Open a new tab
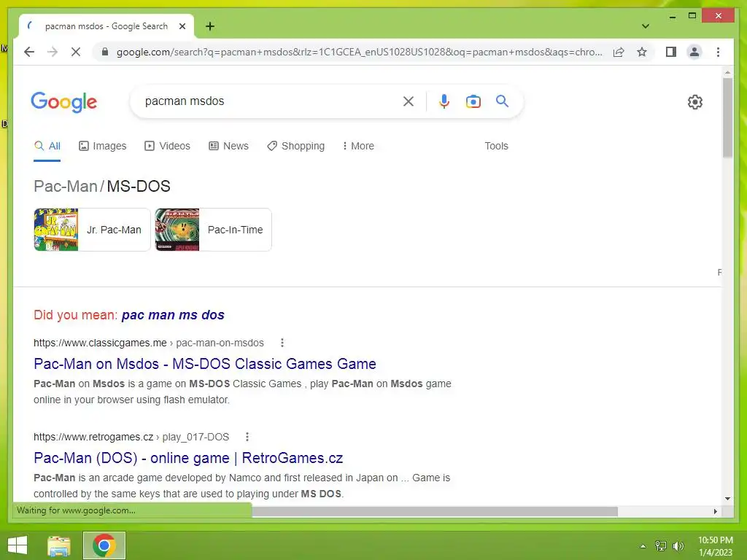The image size is (747, 560). [210, 26]
